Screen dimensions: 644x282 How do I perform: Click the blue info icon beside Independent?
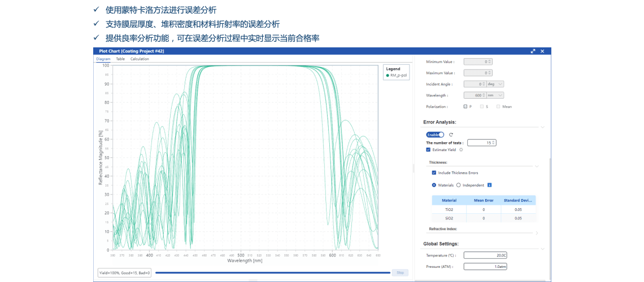point(489,185)
